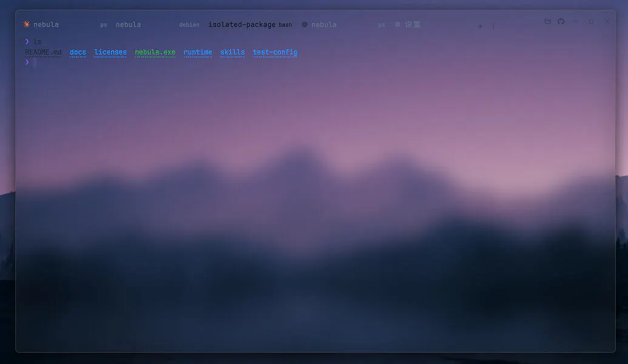Open the GitHub icon link
The width and height of the screenshot is (628, 364).
pos(561,21)
